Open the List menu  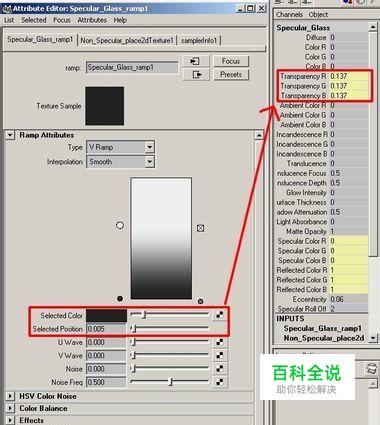point(9,20)
